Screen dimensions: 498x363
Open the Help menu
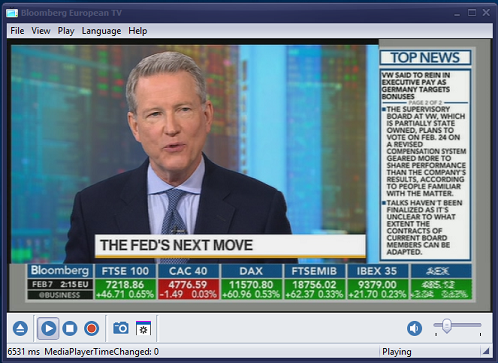point(138,31)
